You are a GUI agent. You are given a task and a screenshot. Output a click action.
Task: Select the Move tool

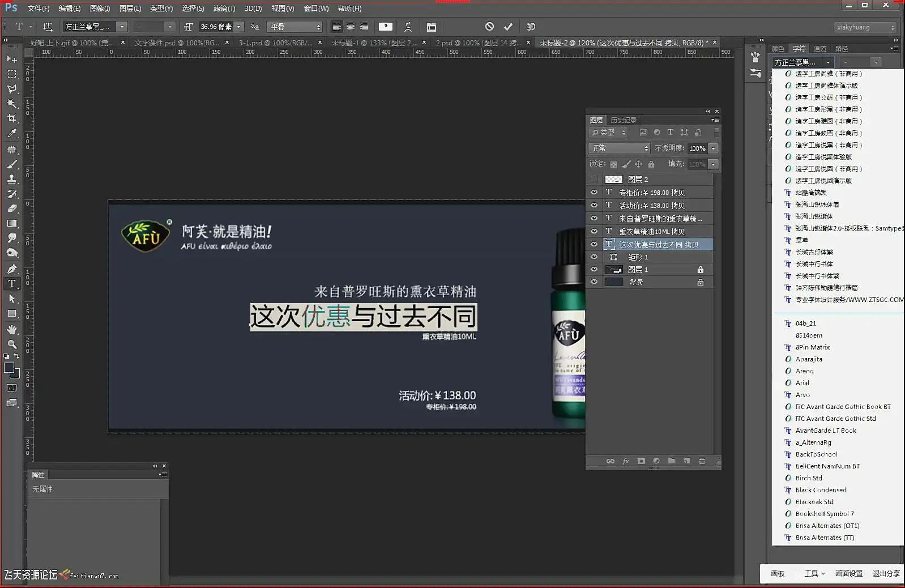pyautogui.click(x=12, y=59)
